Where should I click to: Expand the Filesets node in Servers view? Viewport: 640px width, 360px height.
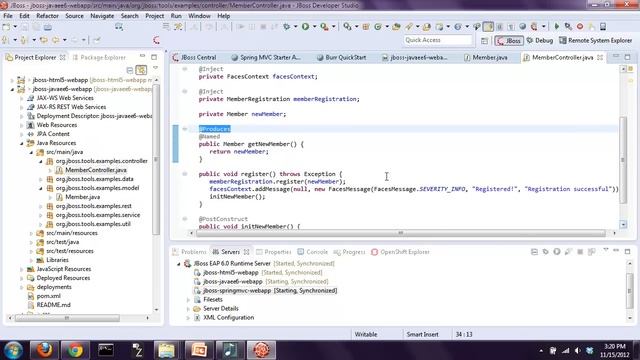click(x=189, y=300)
